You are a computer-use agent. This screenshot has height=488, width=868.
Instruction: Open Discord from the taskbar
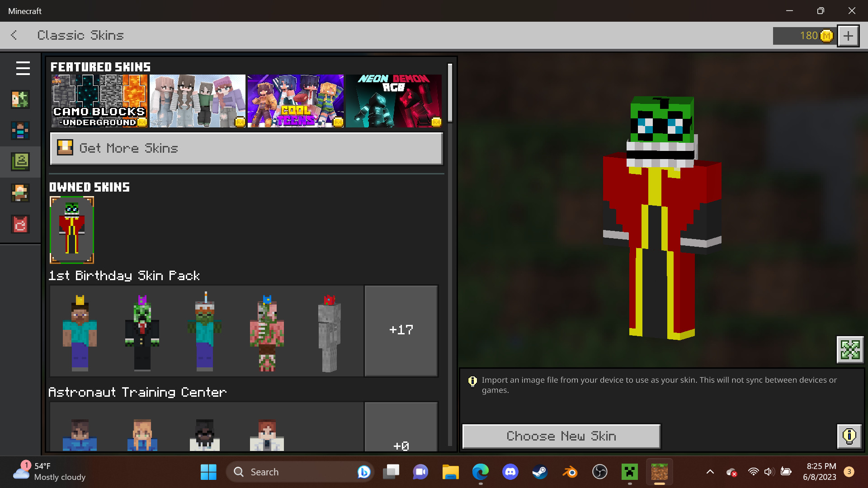pos(510,472)
